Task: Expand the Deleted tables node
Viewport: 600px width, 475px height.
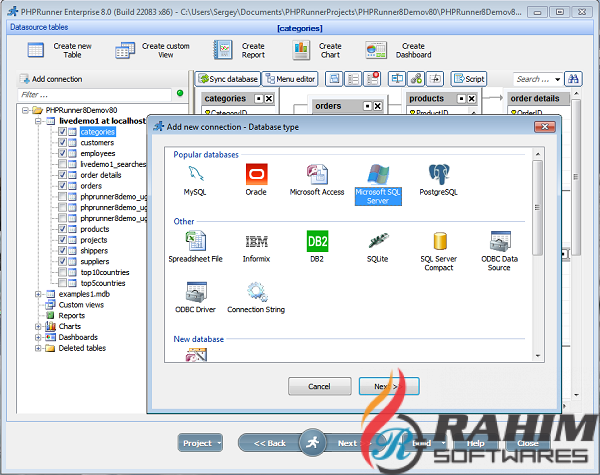Action: 38,348
